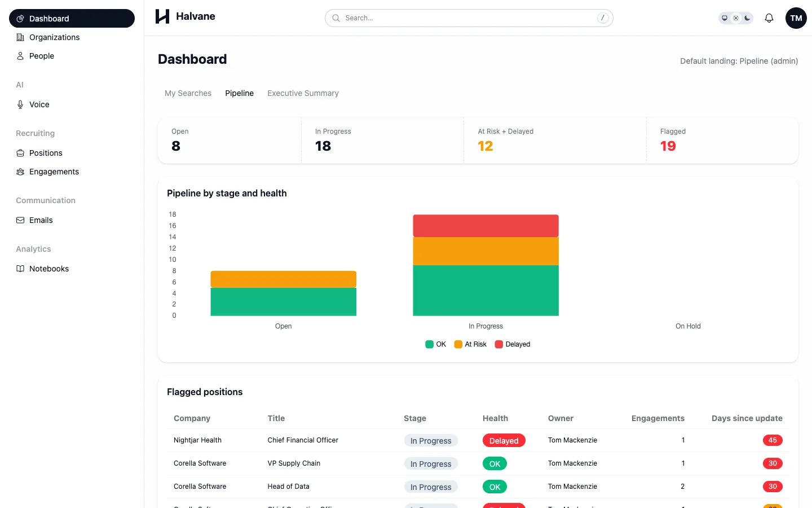Click In Progress badge in VP Supply Chain row
The width and height of the screenshot is (812, 508).
click(x=431, y=464)
